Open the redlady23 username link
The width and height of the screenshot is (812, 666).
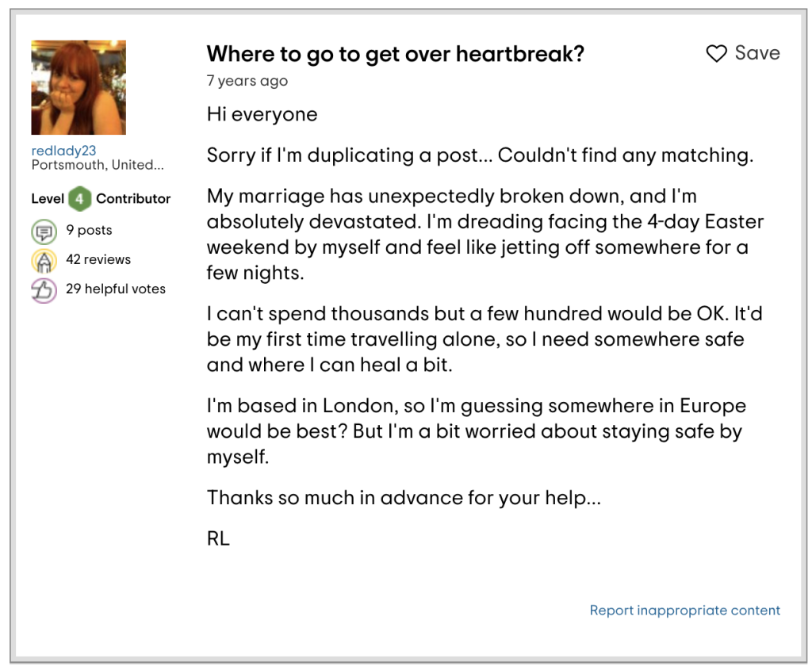63,151
